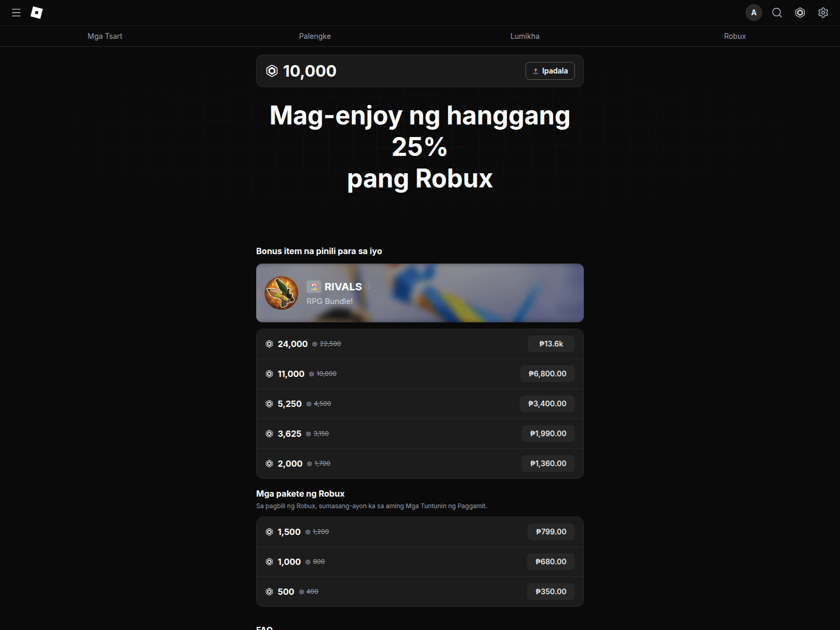
Task: Click the RIVALS game small icon
Action: coord(314,287)
